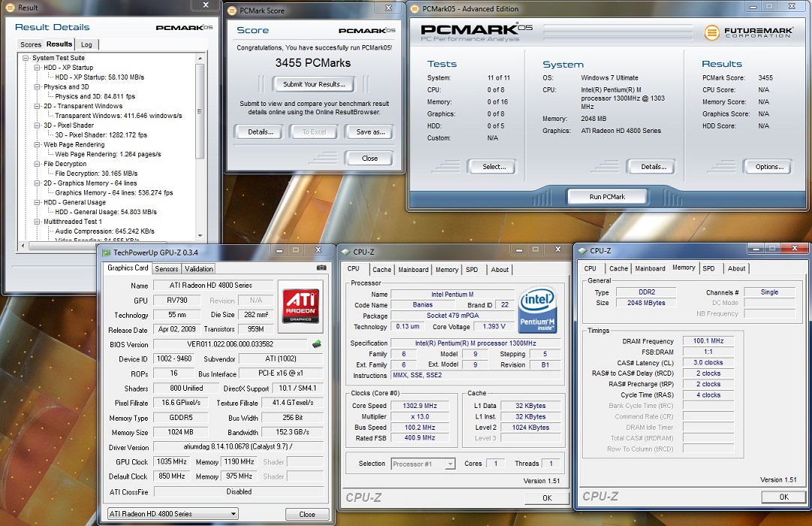812x526 pixels.
Task: Click the Futuremark logo in PCMark05 window
Action: click(x=748, y=32)
